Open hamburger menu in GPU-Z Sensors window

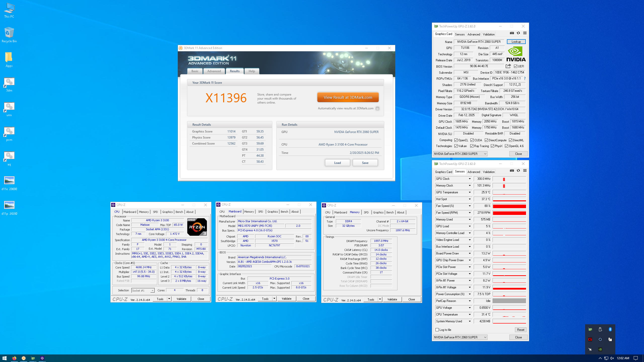[x=525, y=170]
